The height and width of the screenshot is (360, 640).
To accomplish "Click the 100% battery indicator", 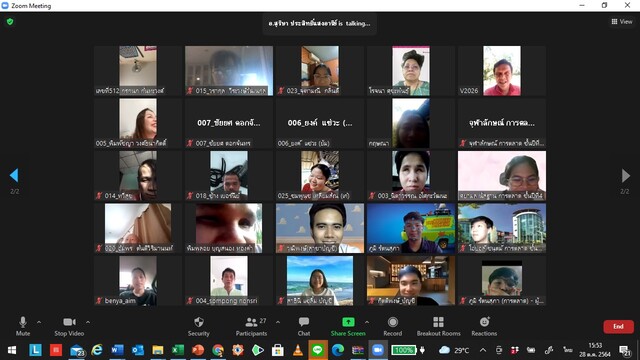I will [x=404, y=350].
